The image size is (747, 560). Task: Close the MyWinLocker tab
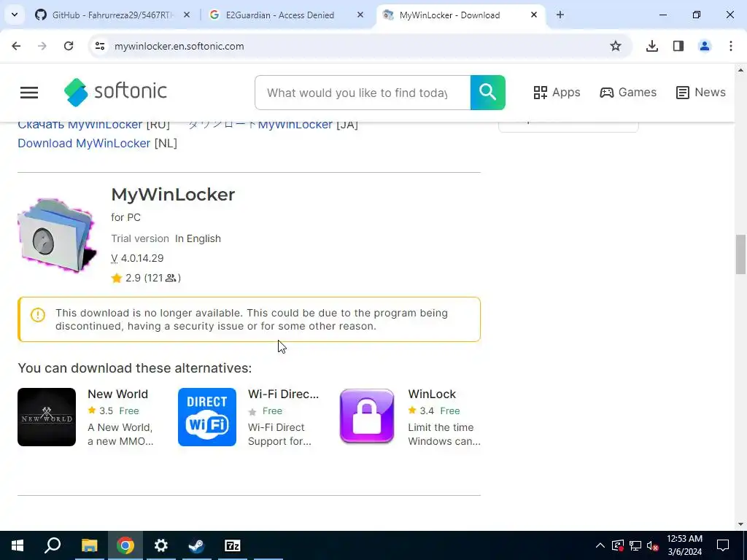pyautogui.click(x=534, y=15)
